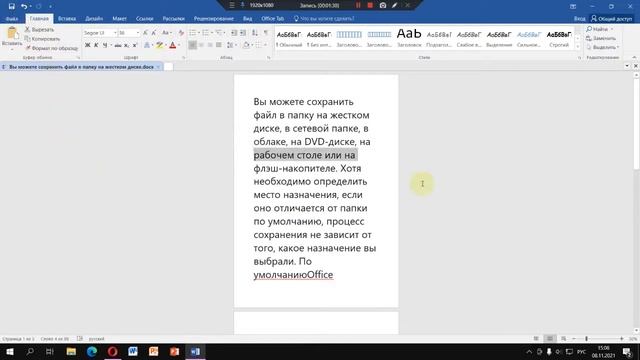Activate Формат по образцу format painter
The height and width of the screenshot is (360, 640).
tap(51, 48)
